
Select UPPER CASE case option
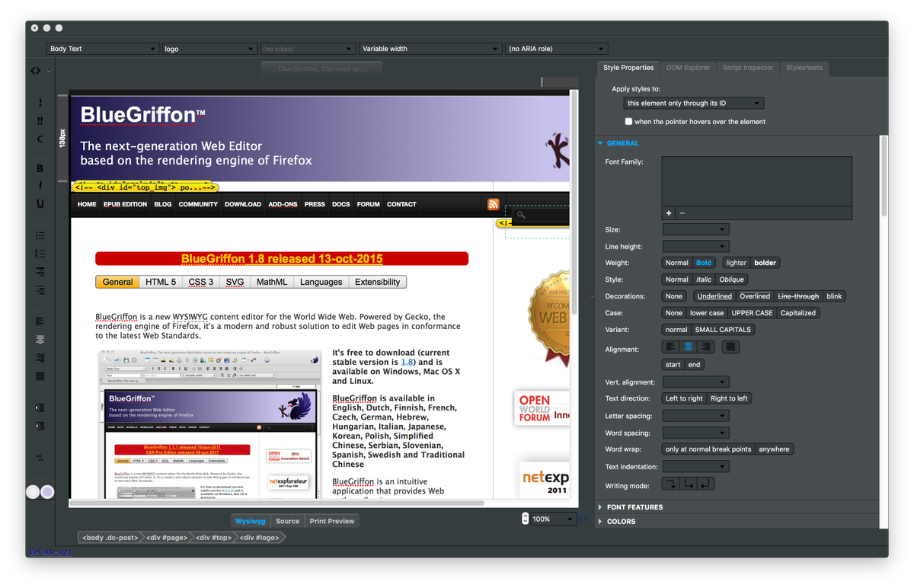point(752,313)
